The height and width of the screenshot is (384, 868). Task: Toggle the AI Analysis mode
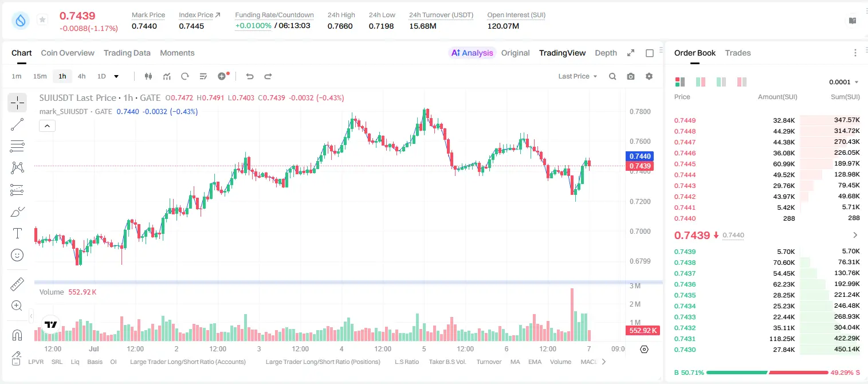pos(472,53)
